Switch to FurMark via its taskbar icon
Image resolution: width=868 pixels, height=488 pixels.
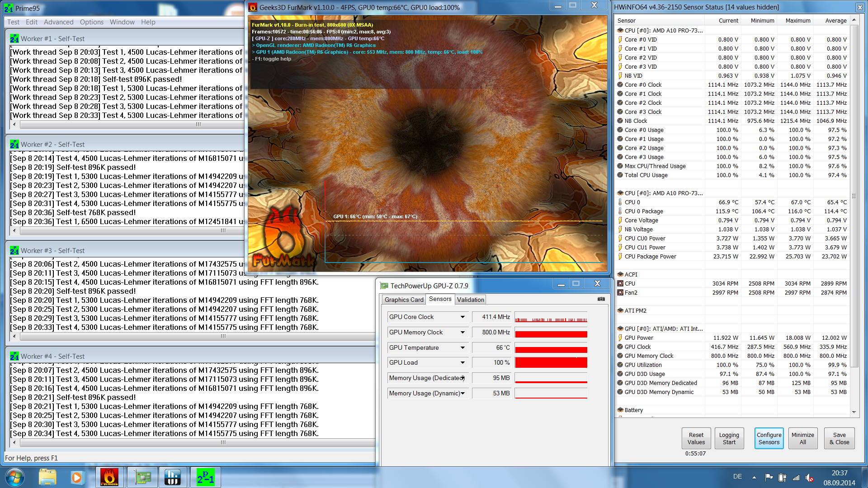click(x=109, y=477)
